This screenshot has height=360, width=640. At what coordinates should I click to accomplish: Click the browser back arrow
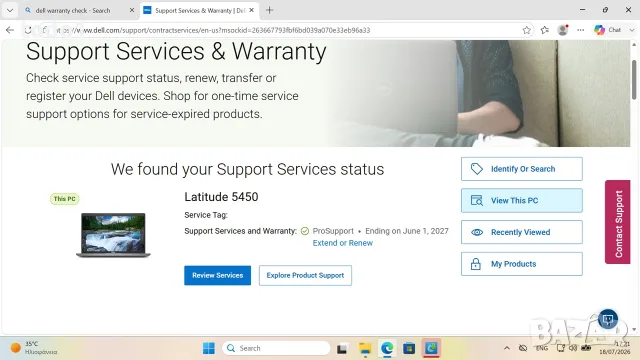click(x=10, y=30)
